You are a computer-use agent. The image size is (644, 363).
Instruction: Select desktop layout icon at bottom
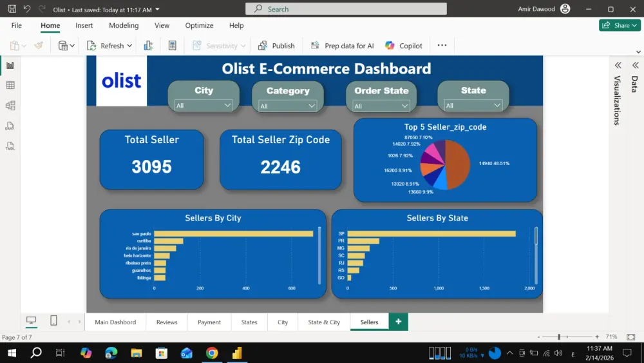31,320
